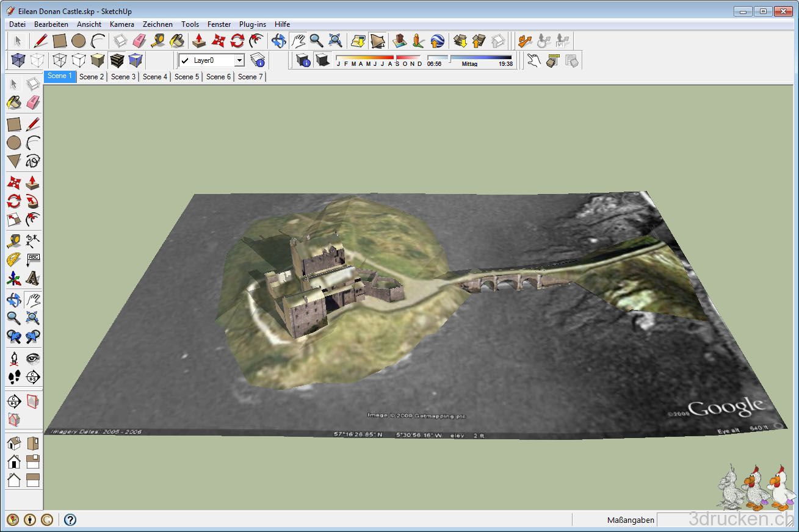This screenshot has height=532, width=799.
Task: Open the Fenster menu
Action: tap(219, 24)
